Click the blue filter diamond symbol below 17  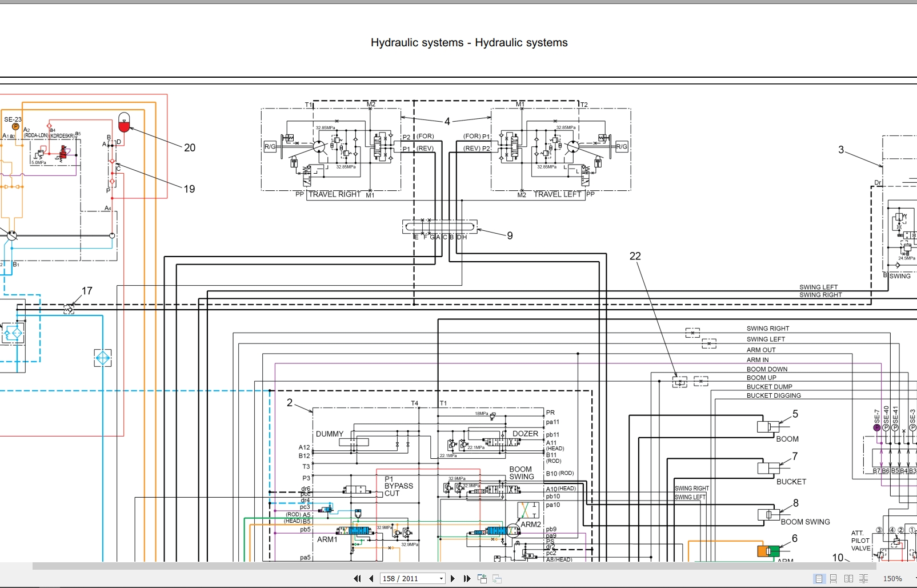(x=102, y=358)
